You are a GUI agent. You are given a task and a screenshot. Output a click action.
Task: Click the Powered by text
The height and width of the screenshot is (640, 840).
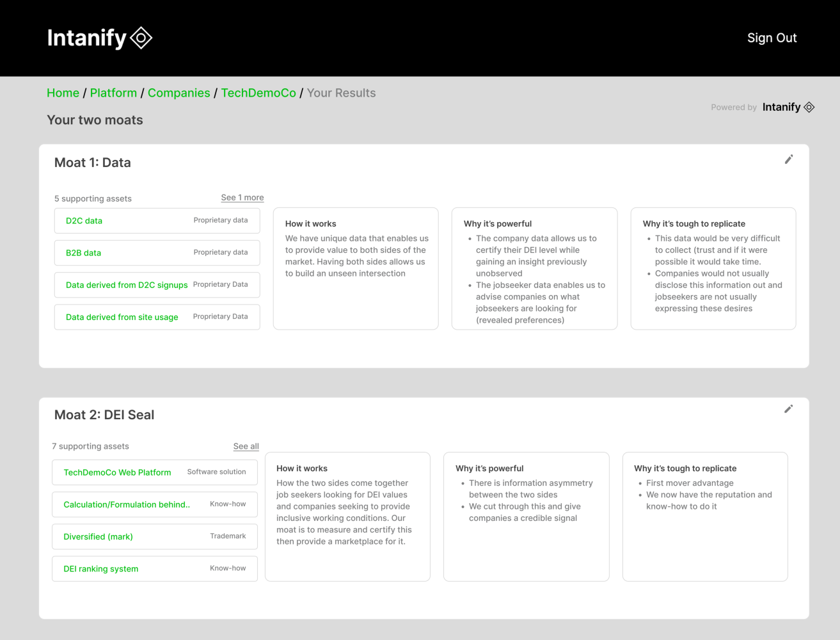(734, 108)
